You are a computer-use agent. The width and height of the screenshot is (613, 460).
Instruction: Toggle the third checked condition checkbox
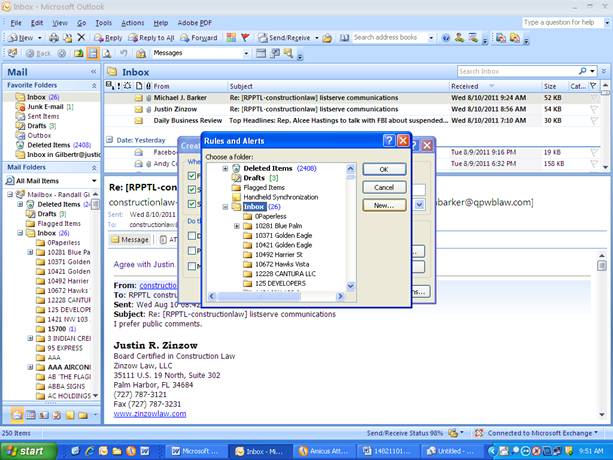click(192, 204)
